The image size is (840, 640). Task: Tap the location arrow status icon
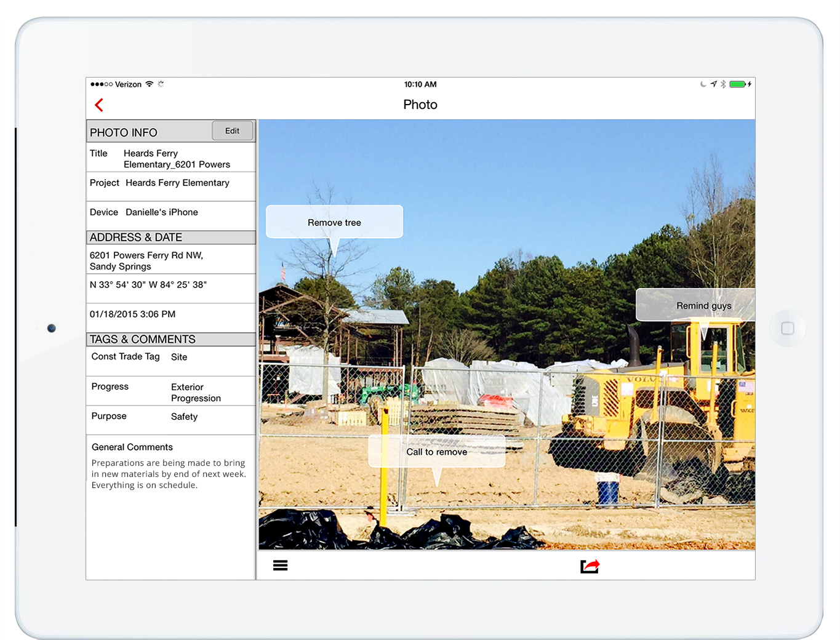click(713, 84)
